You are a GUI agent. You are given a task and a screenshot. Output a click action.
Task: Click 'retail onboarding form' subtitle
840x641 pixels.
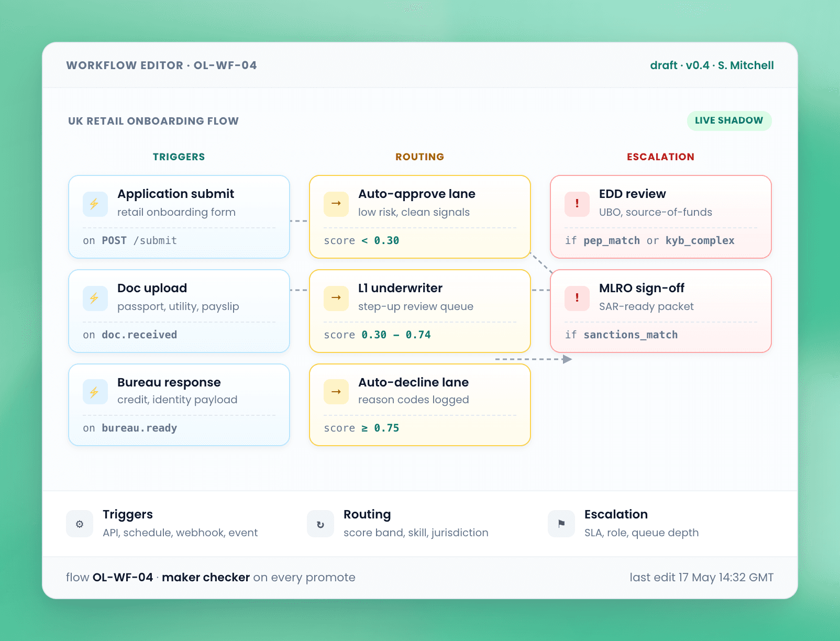(x=176, y=212)
